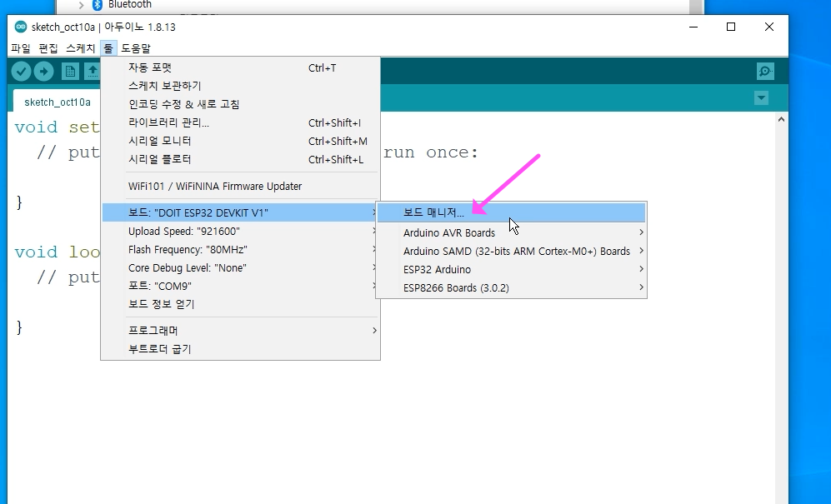Click the Verify checkmark toolbar icon
This screenshot has width=831, height=504.
21,71
